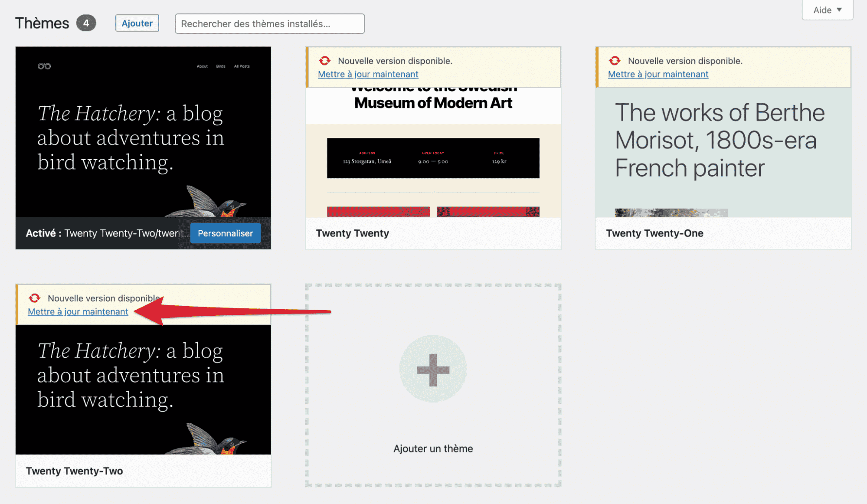Click the plus icon under Ajouter un thème
The image size is (867, 504).
[x=433, y=369]
